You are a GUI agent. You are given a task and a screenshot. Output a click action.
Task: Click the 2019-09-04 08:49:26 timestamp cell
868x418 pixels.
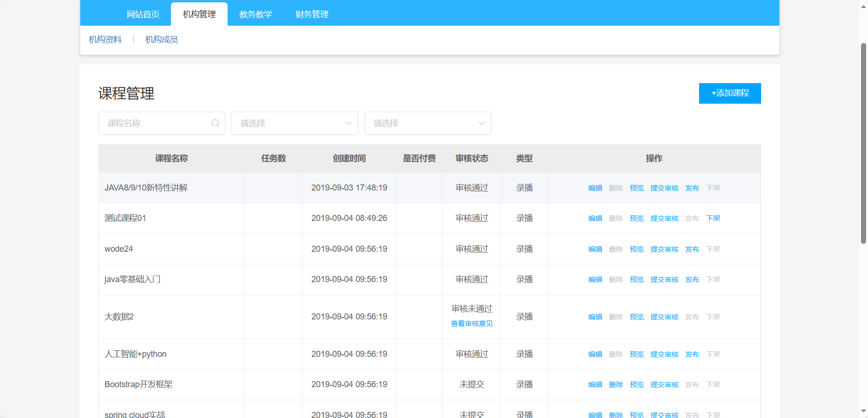(x=349, y=218)
